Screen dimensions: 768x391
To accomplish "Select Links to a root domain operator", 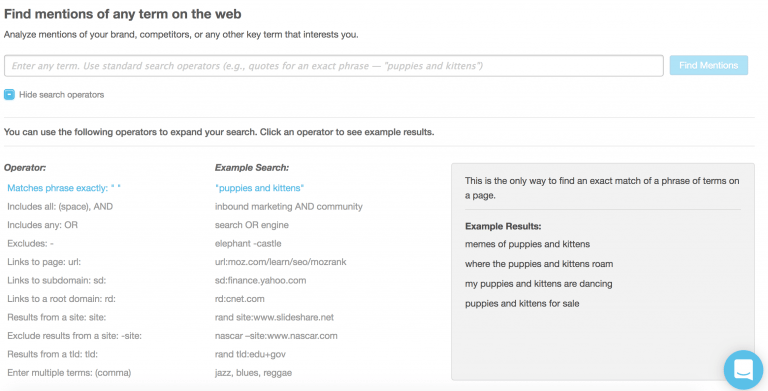I will click(61, 299).
